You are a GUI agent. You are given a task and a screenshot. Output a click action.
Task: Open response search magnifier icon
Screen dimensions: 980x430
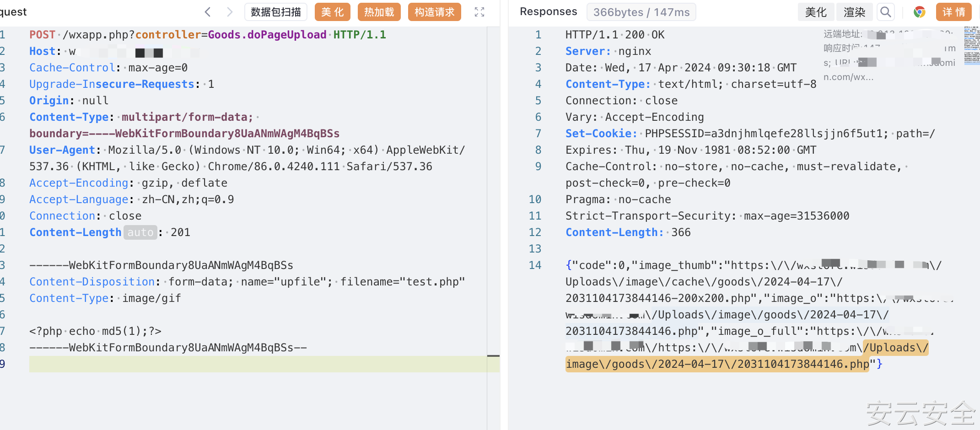click(886, 12)
